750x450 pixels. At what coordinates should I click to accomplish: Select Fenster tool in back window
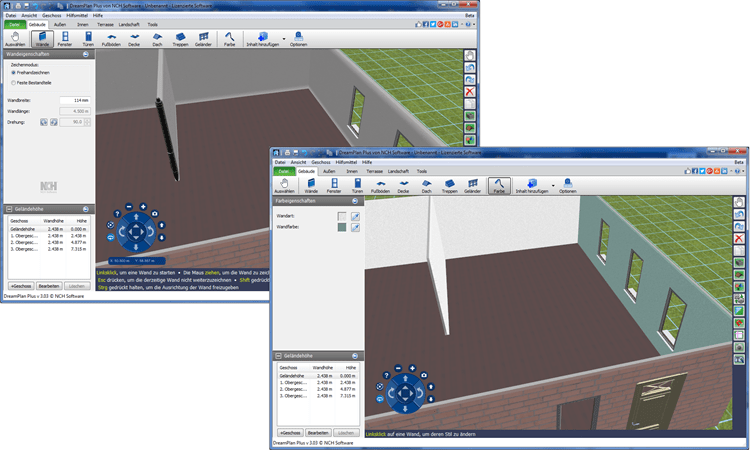(65, 39)
